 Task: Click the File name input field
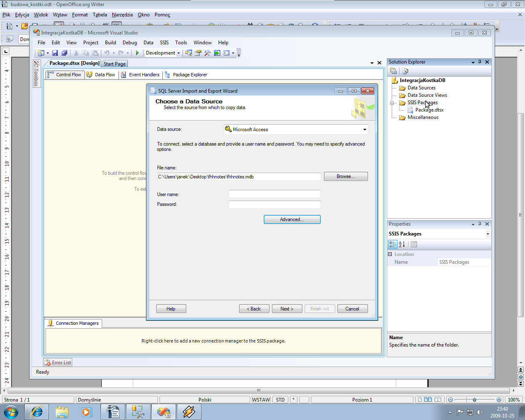point(239,177)
